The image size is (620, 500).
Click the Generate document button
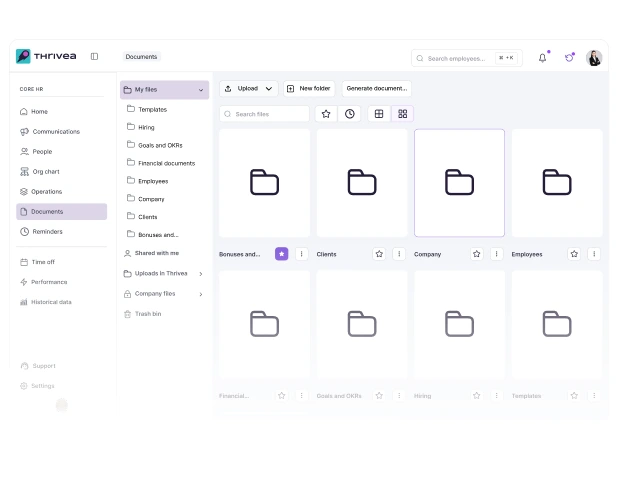[376, 88]
